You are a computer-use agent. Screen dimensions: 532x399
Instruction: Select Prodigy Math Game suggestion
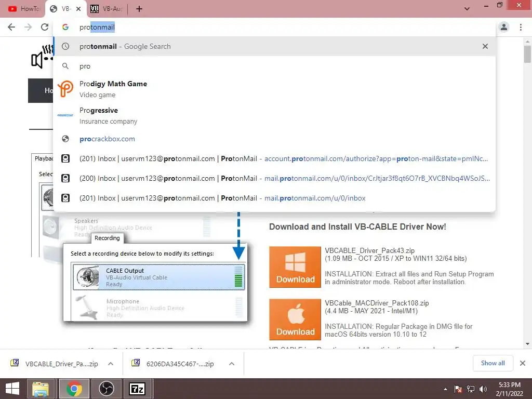274,89
